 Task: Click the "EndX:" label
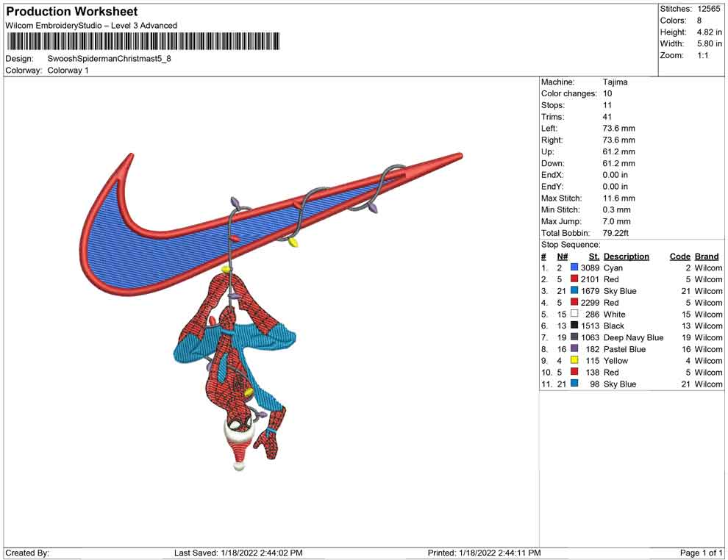coord(552,175)
